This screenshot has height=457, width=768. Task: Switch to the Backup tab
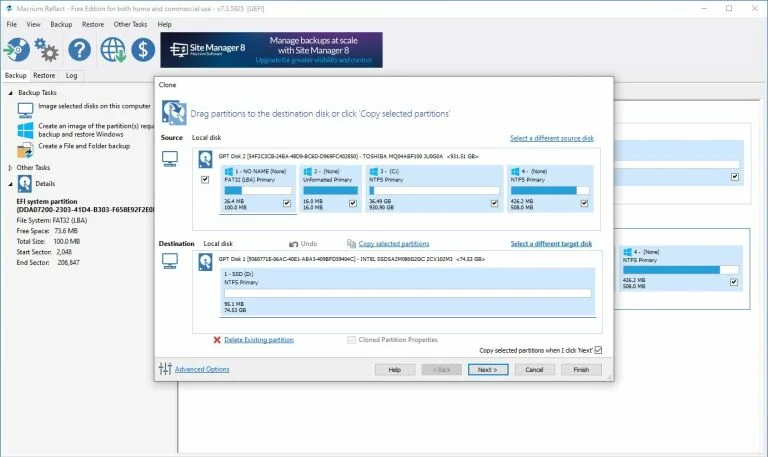click(16, 75)
